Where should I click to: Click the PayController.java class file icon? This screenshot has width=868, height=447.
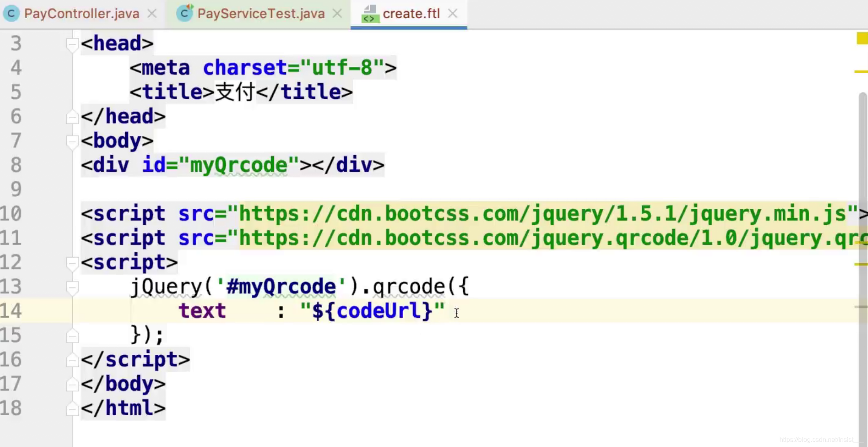[x=11, y=14]
